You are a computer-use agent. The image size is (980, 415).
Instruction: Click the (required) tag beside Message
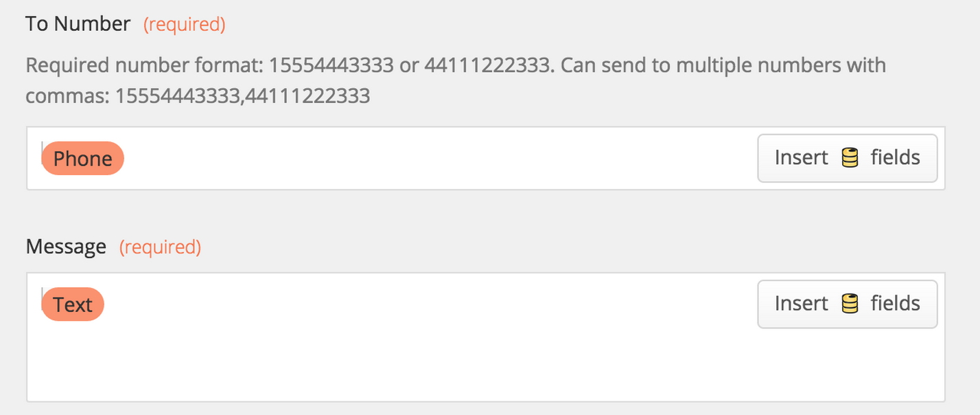(x=160, y=247)
